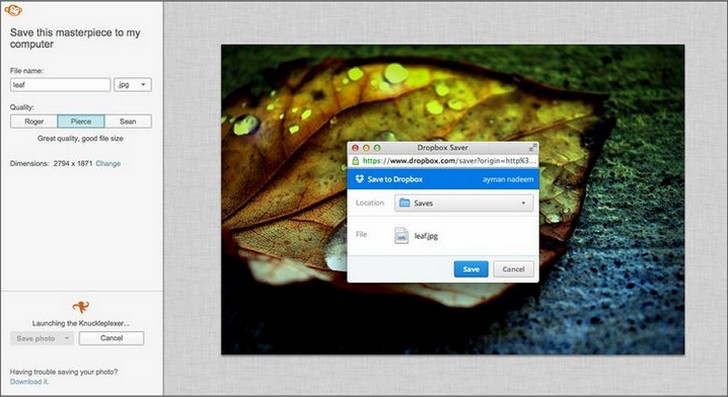
Task: Select Pierce quality
Action: [x=81, y=121]
